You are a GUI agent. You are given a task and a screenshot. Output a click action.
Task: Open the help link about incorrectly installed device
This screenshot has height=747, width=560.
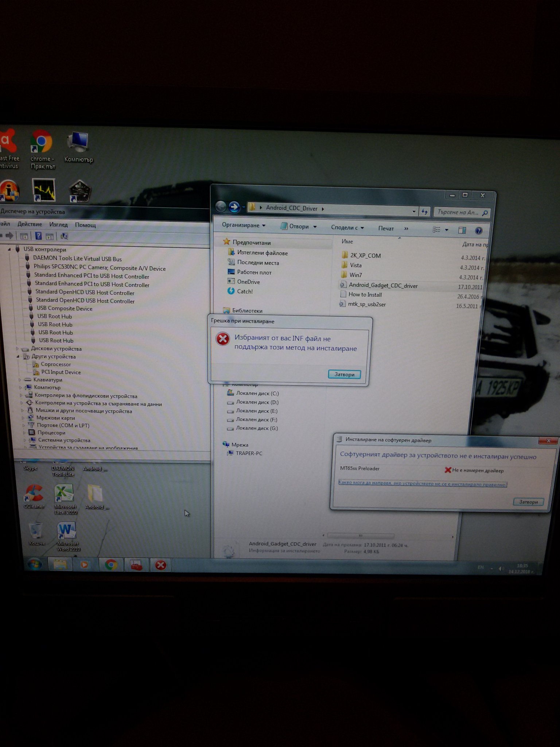tap(423, 483)
